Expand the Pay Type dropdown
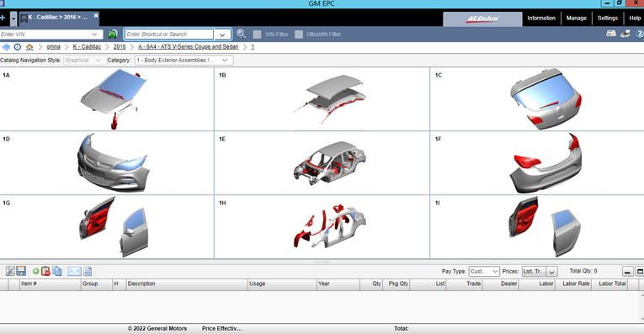The width and height of the screenshot is (644, 334). (x=484, y=271)
